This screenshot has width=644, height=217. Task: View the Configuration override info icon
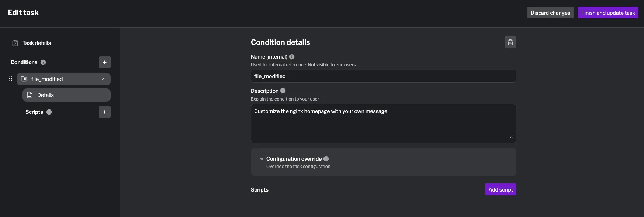point(326,158)
